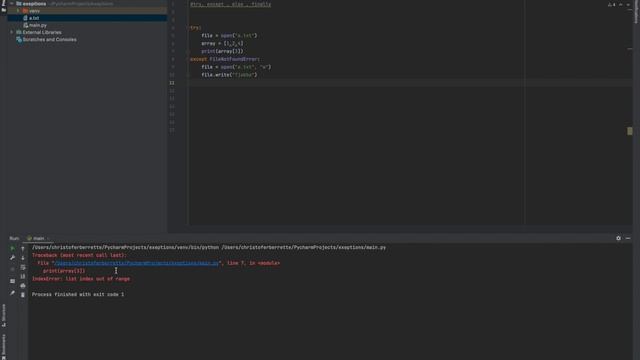The height and width of the screenshot is (360, 640).
Task: Click the 'try:' line in the editor
Action: tap(196, 28)
